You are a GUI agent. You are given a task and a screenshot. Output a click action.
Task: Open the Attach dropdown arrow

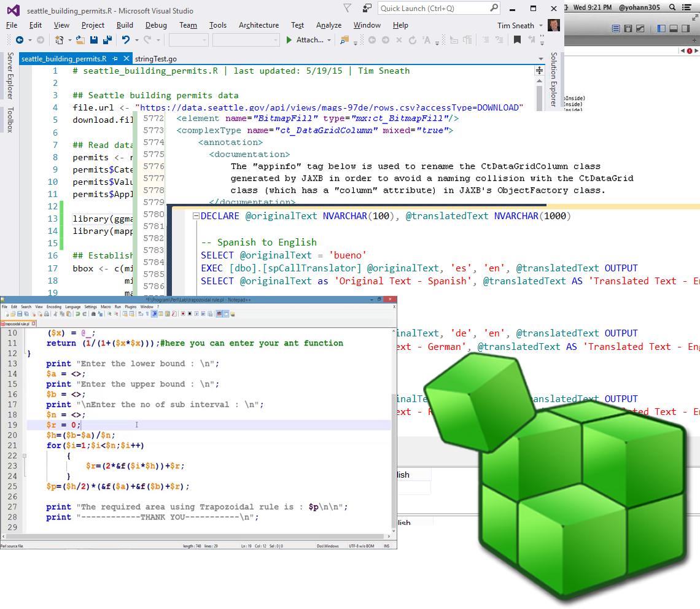click(329, 40)
